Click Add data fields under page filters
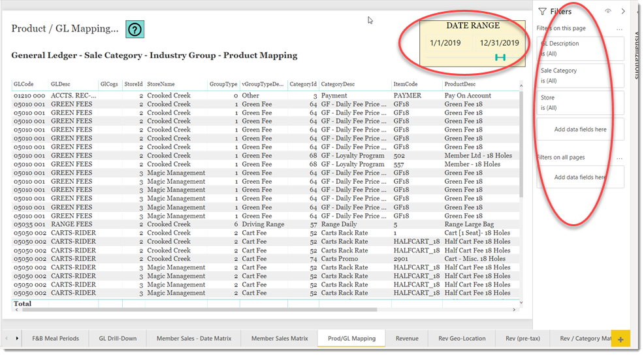This screenshot has width=644, height=355. 581,129
